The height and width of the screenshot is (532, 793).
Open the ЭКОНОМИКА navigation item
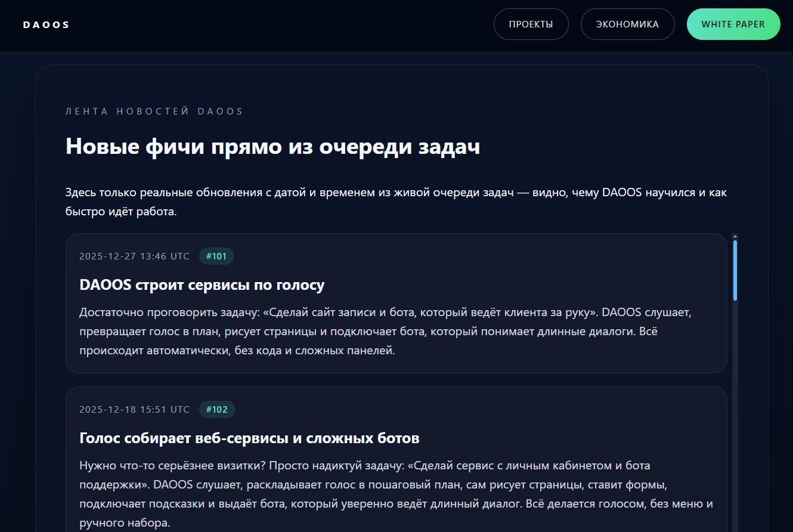(x=627, y=24)
